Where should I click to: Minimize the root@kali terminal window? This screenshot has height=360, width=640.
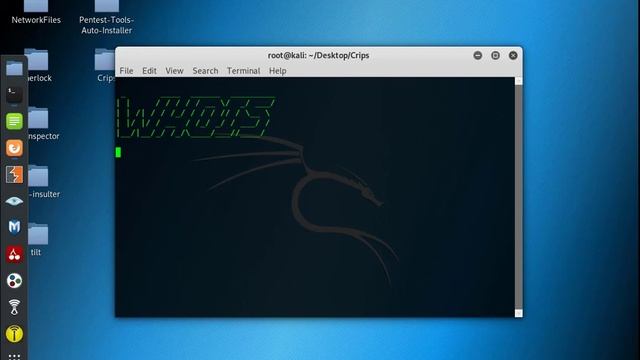tap(478, 55)
